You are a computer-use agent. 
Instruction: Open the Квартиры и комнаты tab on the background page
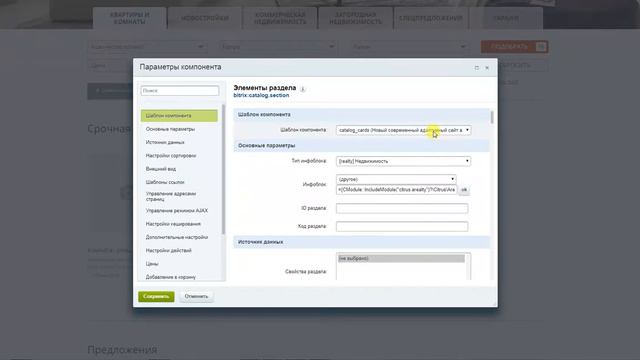click(129, 18)
